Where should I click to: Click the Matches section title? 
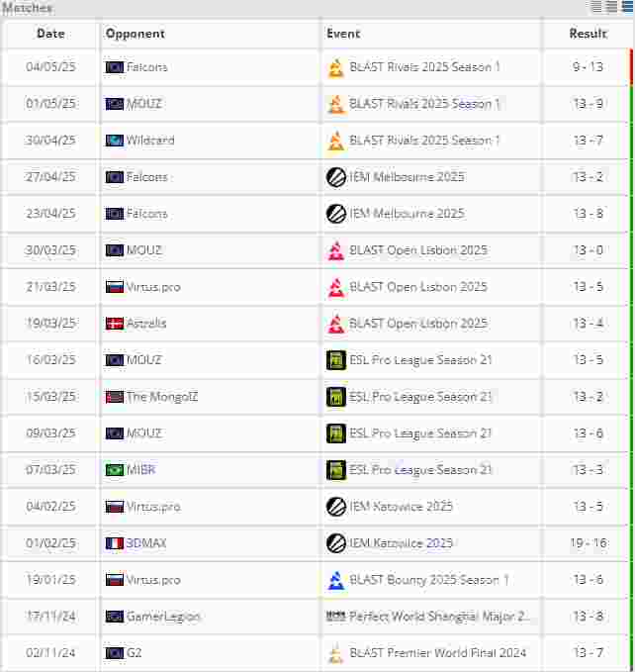point(27,8)
